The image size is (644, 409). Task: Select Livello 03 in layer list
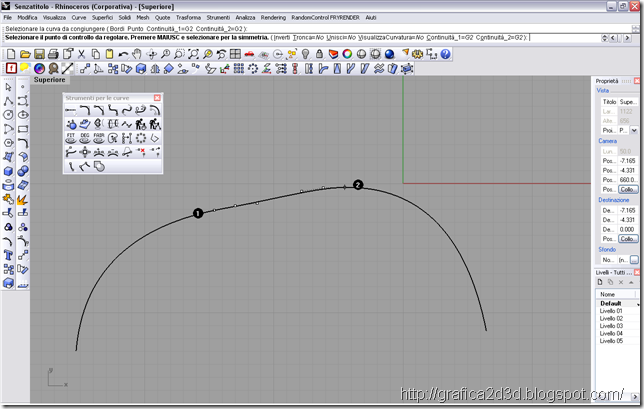click(x=611, y=326)
